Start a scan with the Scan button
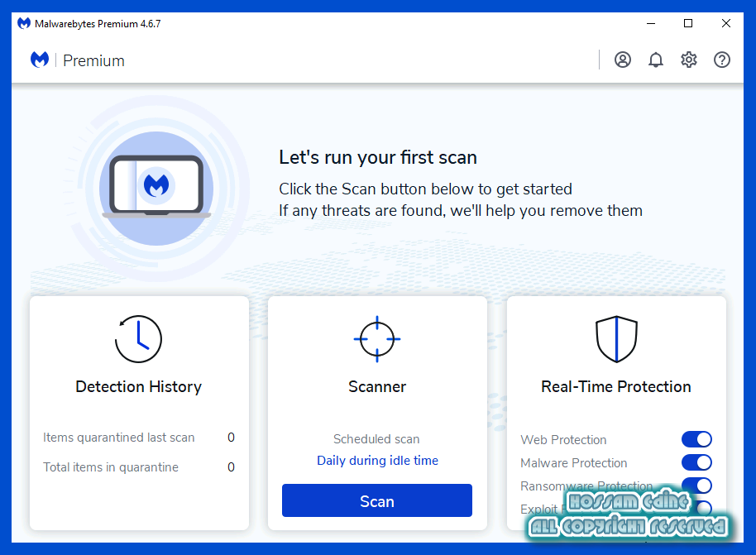Image resolution: width=756 pixels, height=555 pixels. click(377, 500)
